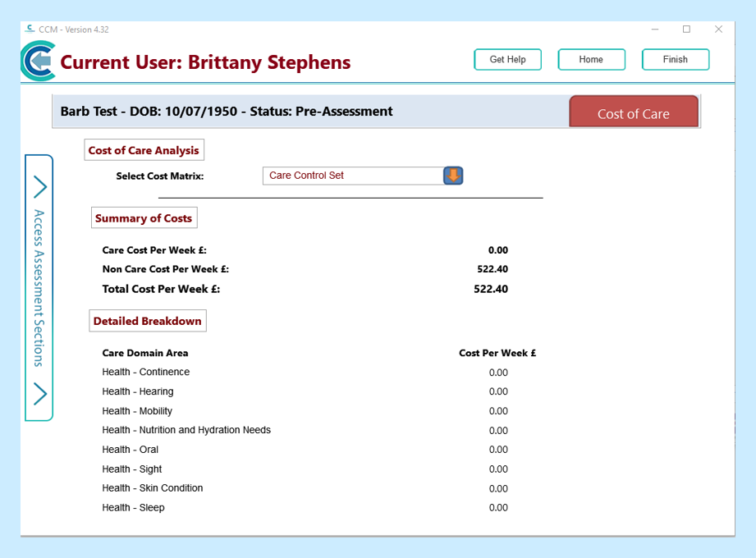
Task: Select Health - Nutrition and Hydration Needs
Action: (x=186, y=430)
